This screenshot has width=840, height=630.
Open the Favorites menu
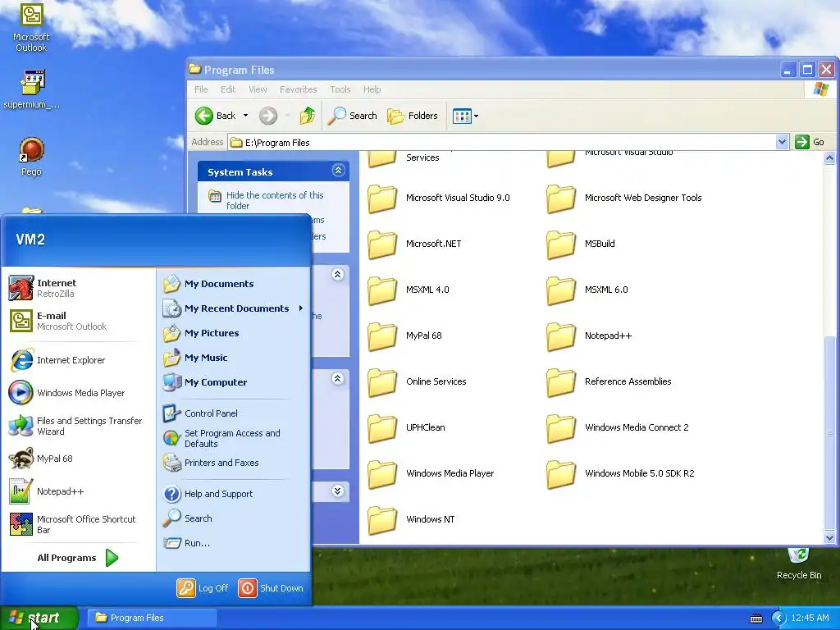(x=298, y=89)
